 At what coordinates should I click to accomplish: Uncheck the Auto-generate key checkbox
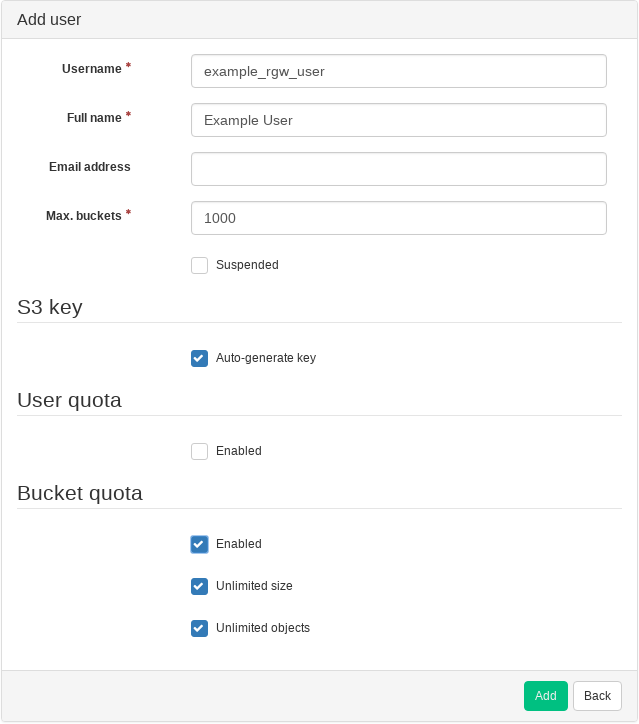click(x=200, y=358)
